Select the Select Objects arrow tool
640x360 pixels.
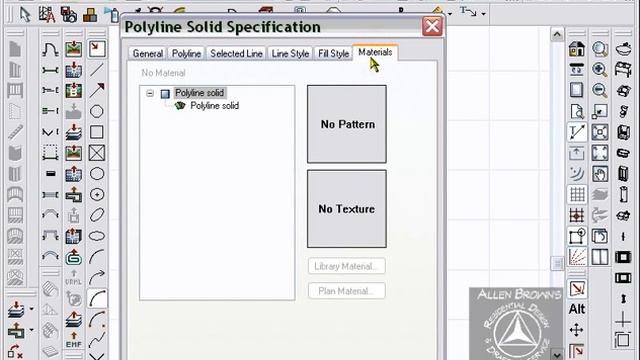(x=25, y=15)
